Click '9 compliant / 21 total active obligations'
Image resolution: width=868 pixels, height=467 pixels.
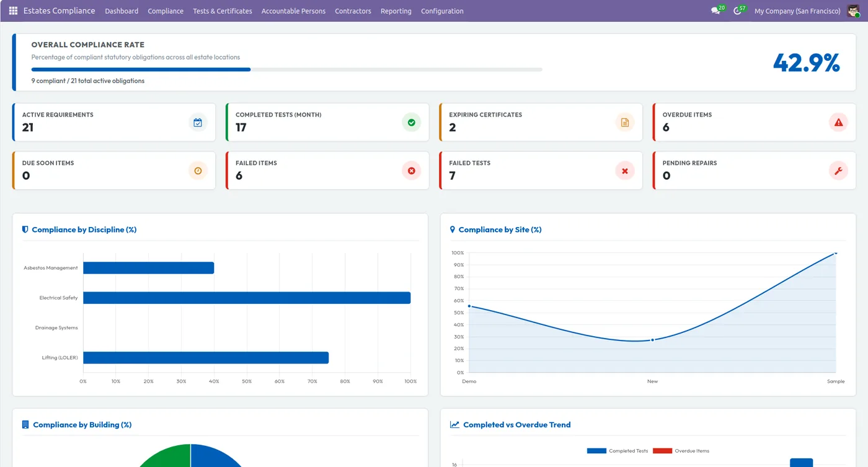click(x=88, y=81)
